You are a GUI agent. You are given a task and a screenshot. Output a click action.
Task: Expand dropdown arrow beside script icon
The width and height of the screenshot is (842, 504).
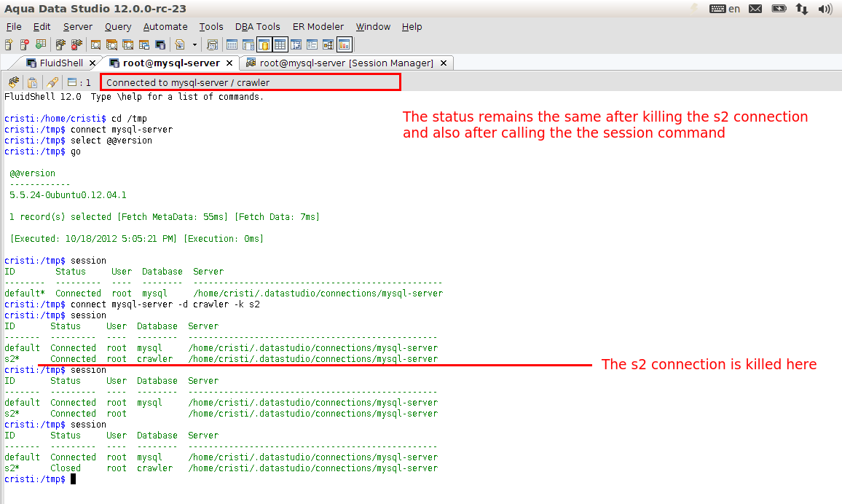194,44
